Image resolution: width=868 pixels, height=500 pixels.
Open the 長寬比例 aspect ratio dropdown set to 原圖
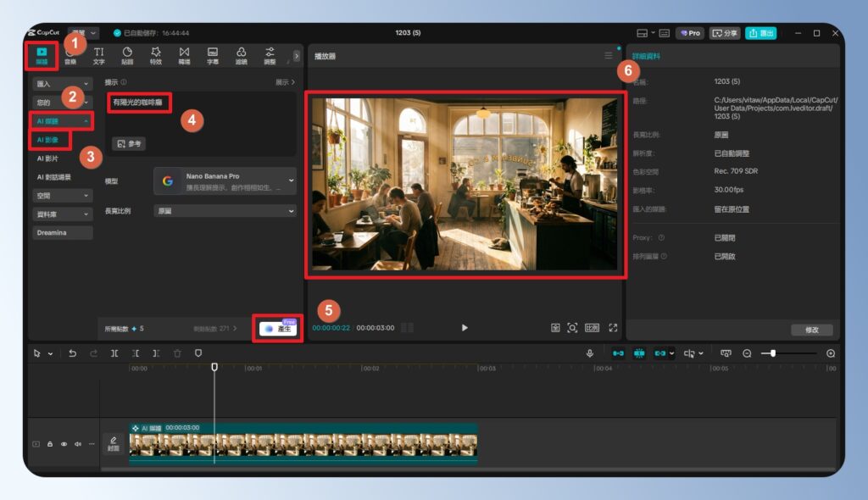pyautogui.click(x=225, y=210)
